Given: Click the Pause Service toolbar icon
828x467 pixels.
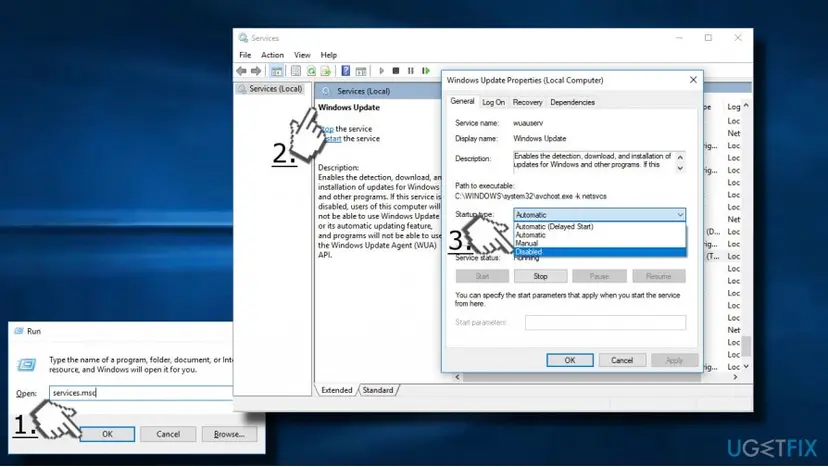Looking at the screenshot, I should (410, 71).
